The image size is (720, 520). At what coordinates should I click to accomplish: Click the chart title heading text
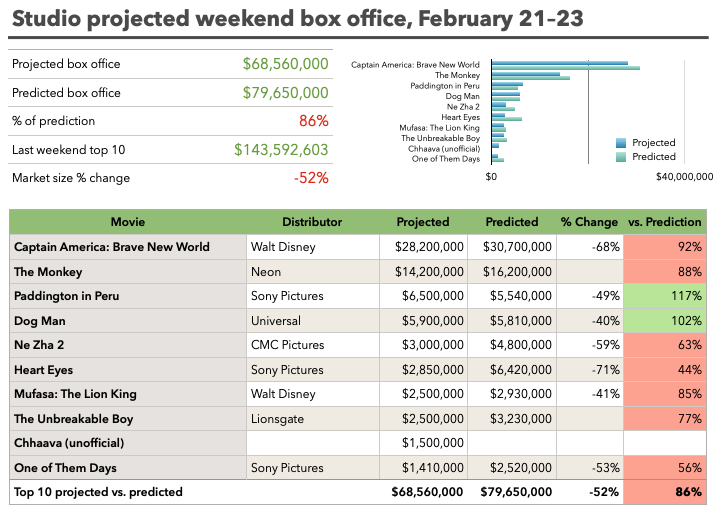pos(298,19)
